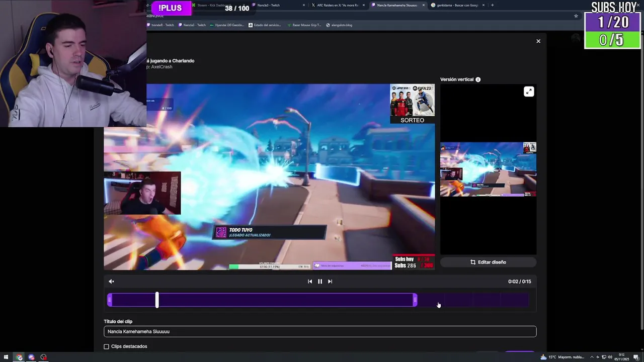This screenshot has height=362, width=644.
Task: Switch to the Nancla3 - Twitch tab
Action: (278, 5)
